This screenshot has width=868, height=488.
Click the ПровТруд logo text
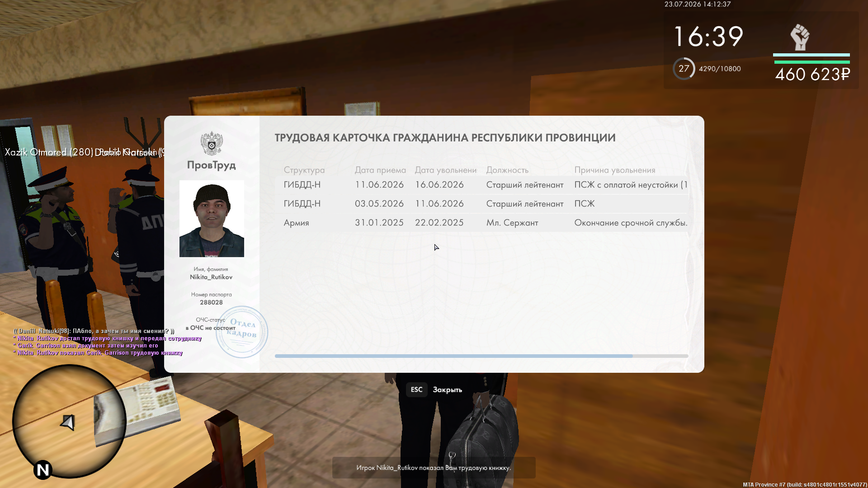point(212,165)
